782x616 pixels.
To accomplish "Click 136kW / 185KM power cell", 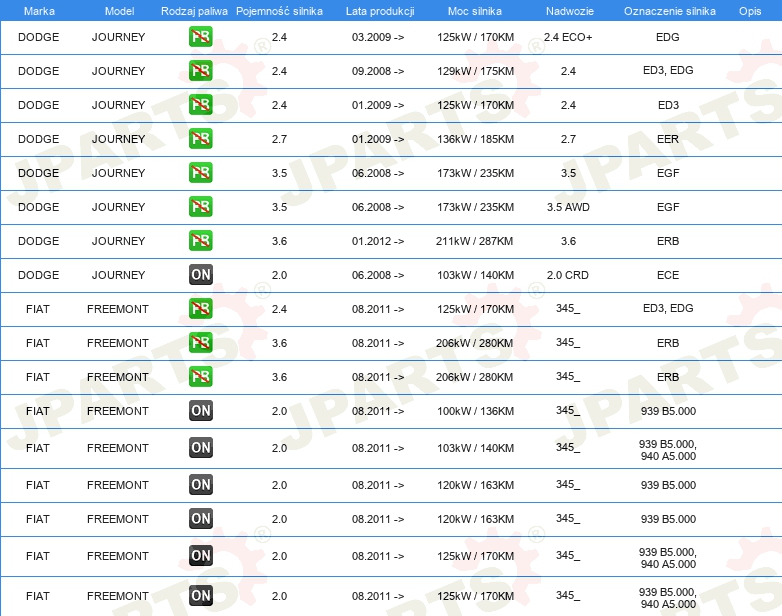I will point(475,139).
